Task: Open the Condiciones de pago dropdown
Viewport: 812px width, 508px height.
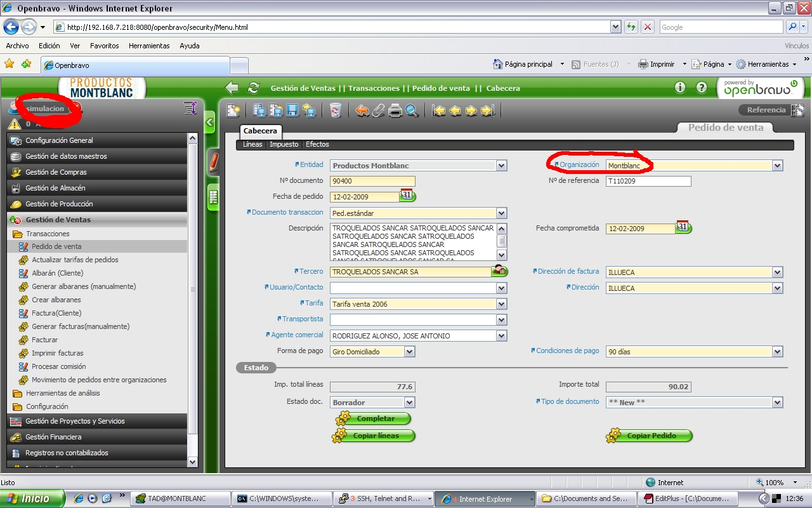Action: pos(777,352)
